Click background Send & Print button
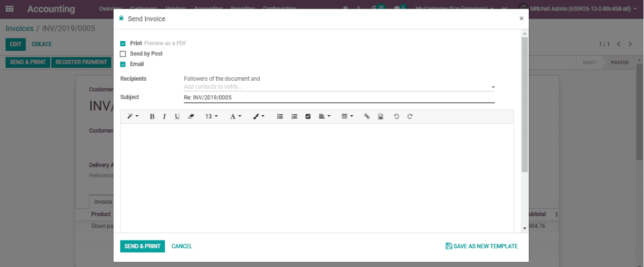Image resolution: width=644 pixels, height=267 pixels. click(28, 62)
